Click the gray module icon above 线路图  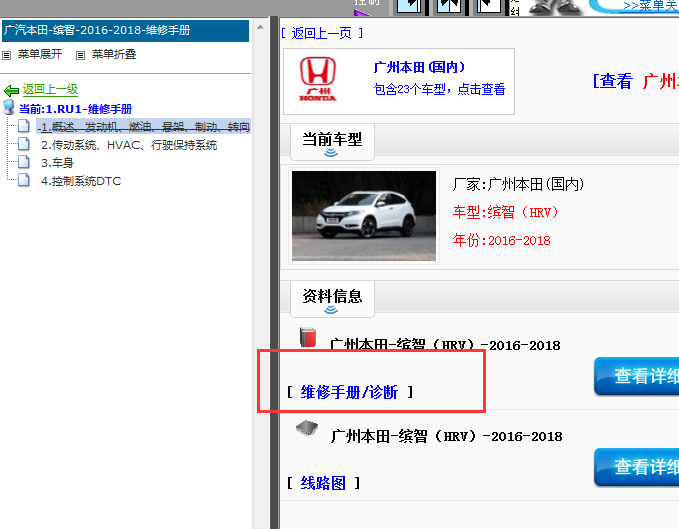pos(307,428)
